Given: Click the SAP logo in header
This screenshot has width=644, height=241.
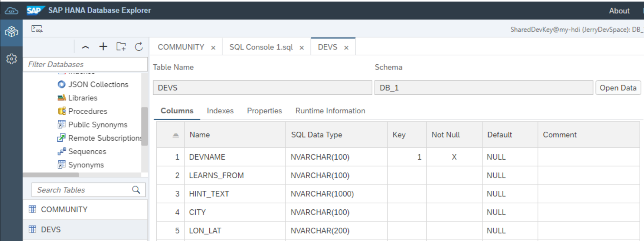Looking at the screenshot, I should pos(35,10).
